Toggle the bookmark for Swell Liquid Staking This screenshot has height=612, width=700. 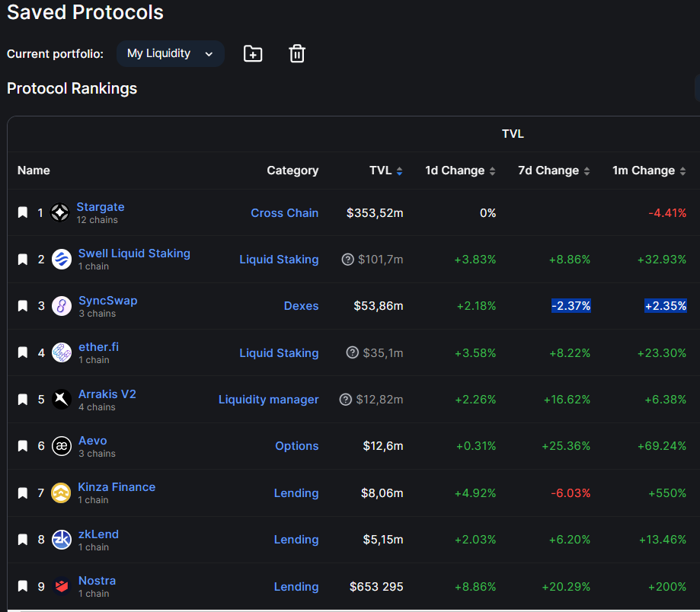coord(23,259)
